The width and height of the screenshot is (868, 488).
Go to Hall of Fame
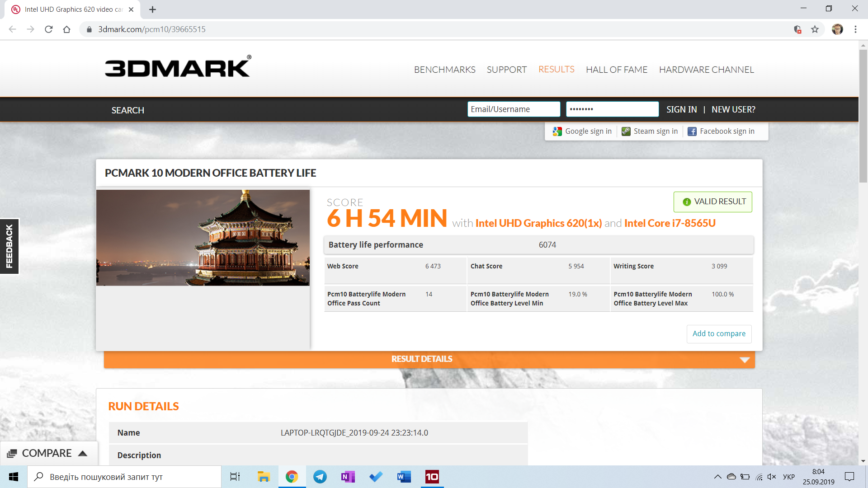pyautogui.click(x=616, y=70)
